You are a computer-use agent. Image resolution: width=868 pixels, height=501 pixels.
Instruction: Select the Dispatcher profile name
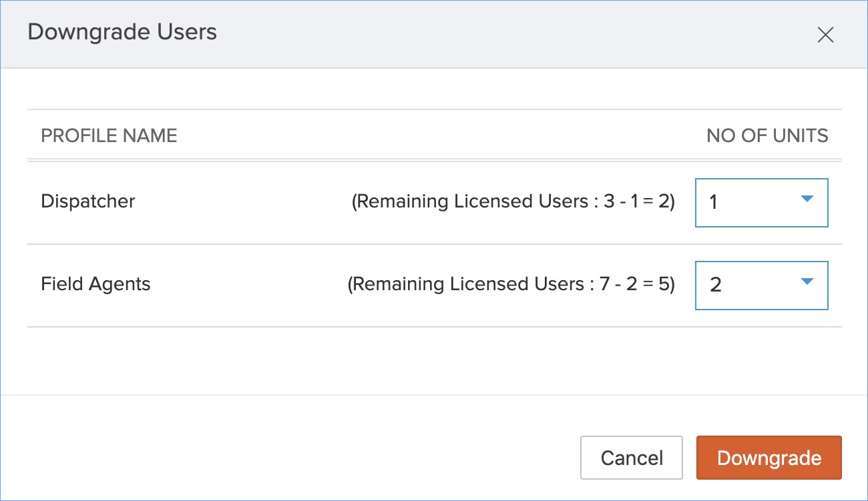(x=88, y=201)
